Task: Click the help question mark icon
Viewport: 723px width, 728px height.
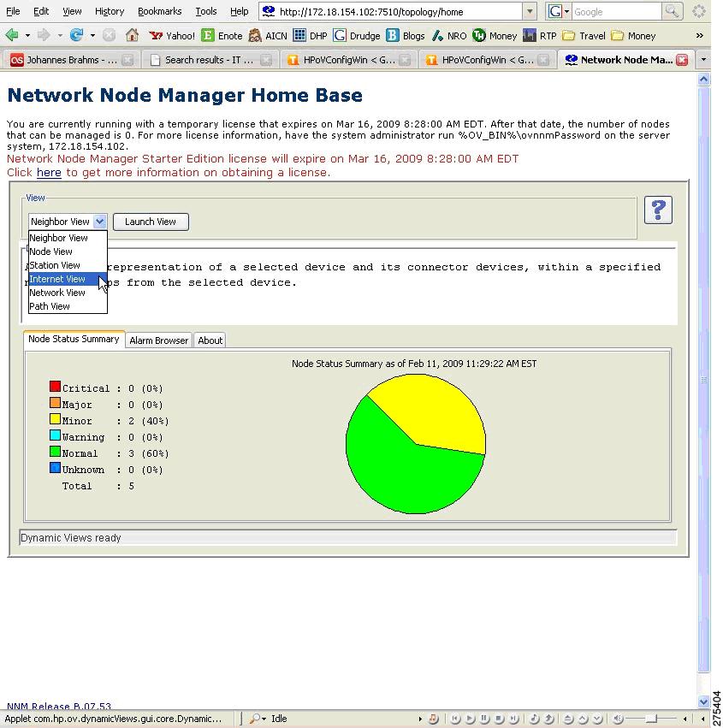Action: point(658,210)
